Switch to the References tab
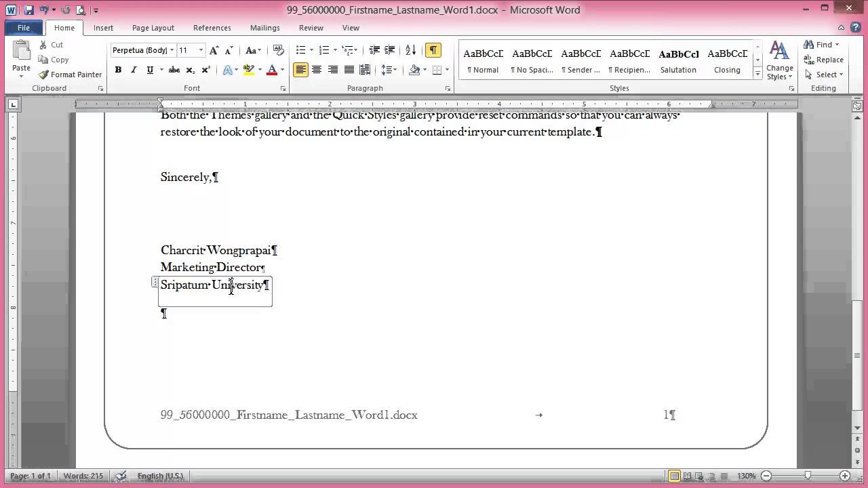This screenshot has height=488, width=868. 212,28
